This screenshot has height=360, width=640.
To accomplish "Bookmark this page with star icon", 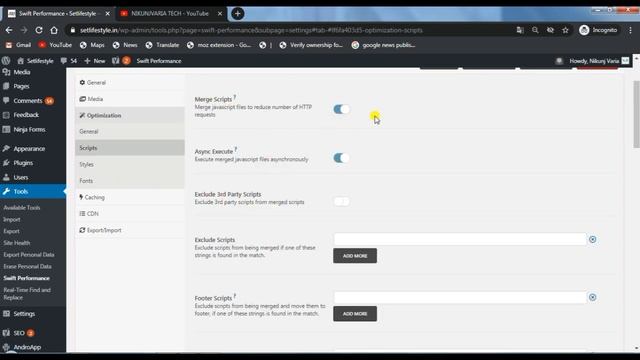I will 565,30.
